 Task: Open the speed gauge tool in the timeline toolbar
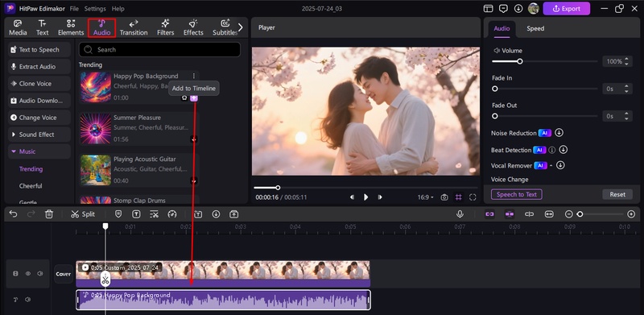tap(172, 214)
